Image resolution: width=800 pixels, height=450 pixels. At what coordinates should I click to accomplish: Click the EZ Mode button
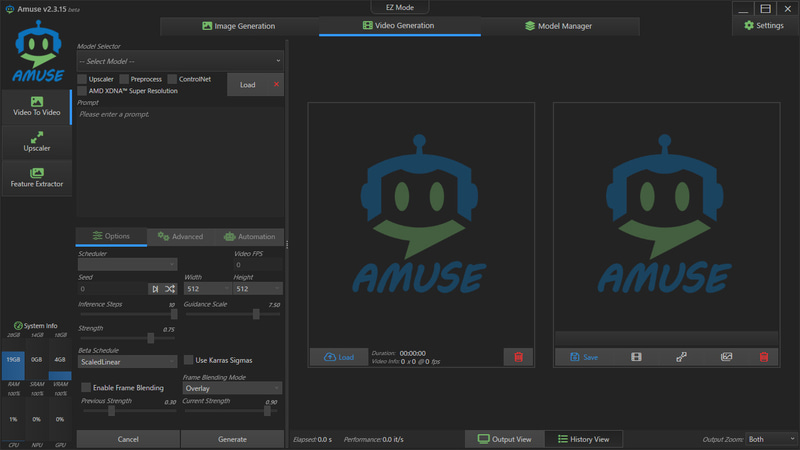click(x=399, y=7)
